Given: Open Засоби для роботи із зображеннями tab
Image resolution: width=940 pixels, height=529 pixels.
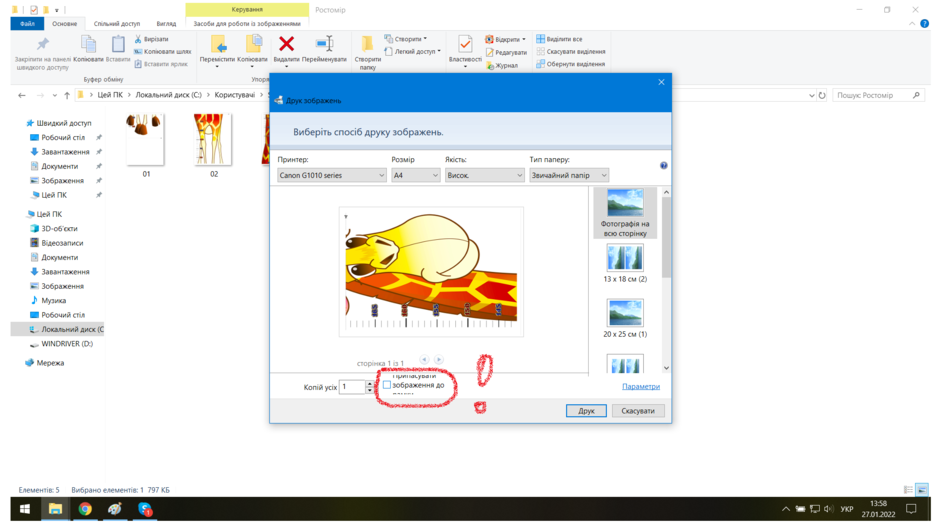Looking at the screenshot, I should click(247, 24).
